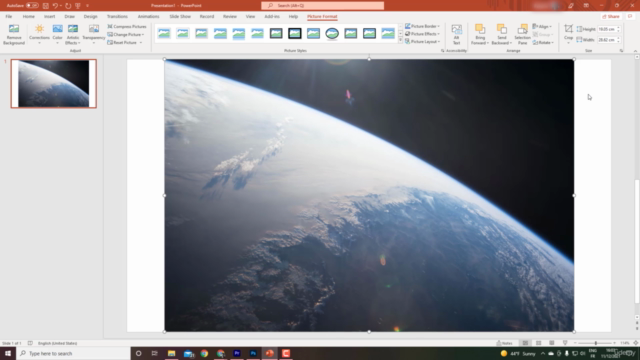
Task: Start presentation from beginning icon
Action: (x=78, y=6)
